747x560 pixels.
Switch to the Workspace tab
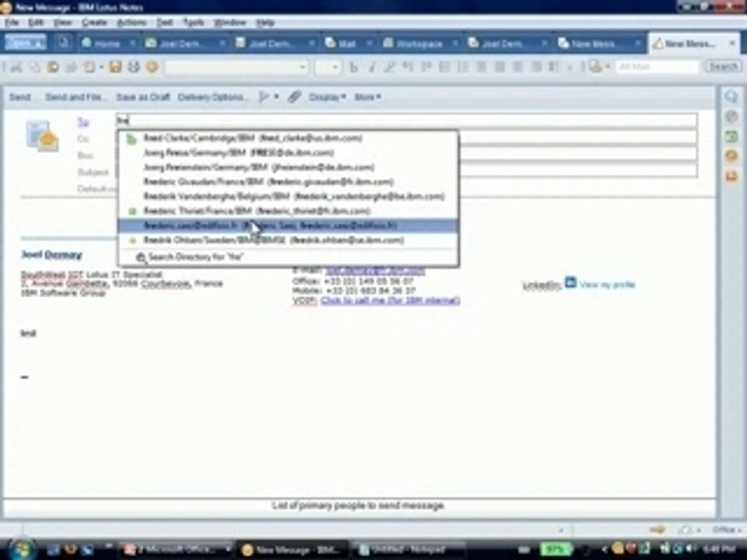point(419,44)
